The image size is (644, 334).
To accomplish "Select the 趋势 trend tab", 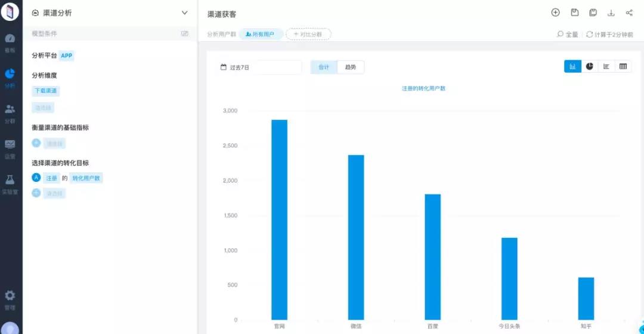I will pos(351,67).
